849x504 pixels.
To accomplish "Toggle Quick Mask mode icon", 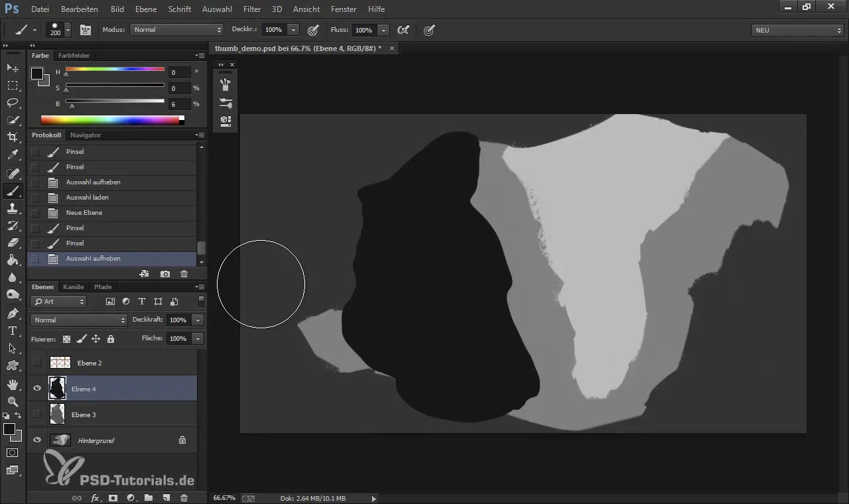I will coord(13,452).
